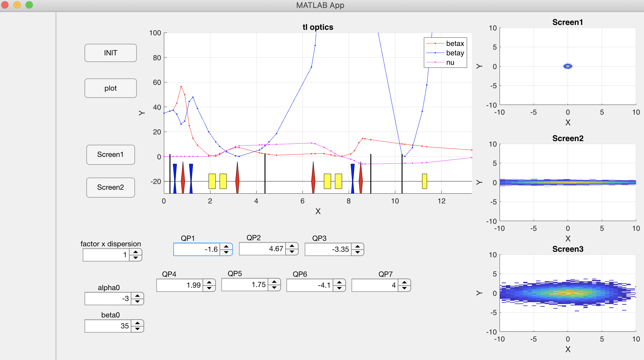Raise factor x dispersion with up arrow

point(136,252)
